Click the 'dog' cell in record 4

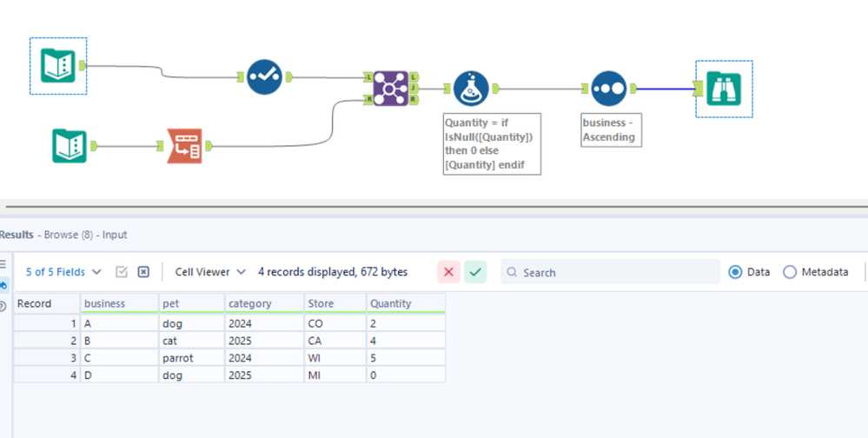pos(191,375)
